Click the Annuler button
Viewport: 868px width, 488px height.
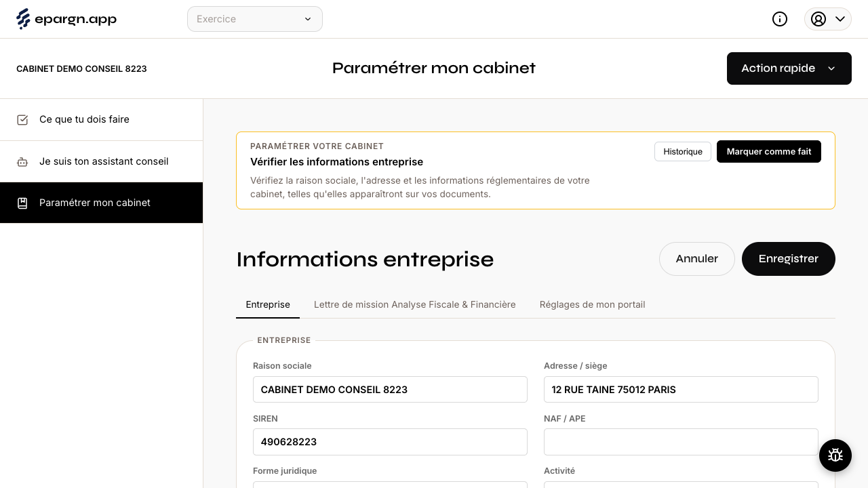(697, 259)
